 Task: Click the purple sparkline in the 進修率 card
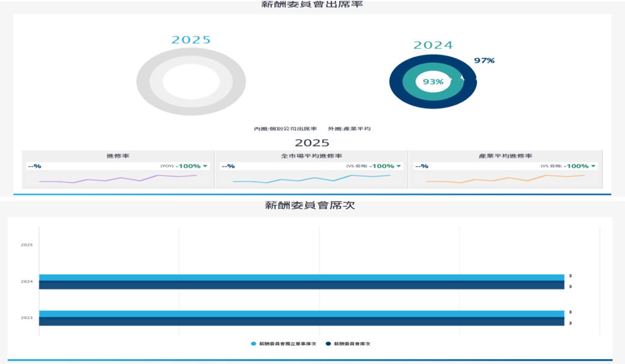pyautogui.click(x=118, y=179)
